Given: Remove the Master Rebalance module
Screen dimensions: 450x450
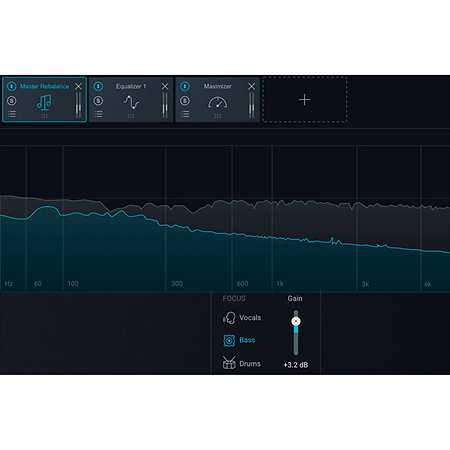Looking at the screenshot, I should (78, 86).
